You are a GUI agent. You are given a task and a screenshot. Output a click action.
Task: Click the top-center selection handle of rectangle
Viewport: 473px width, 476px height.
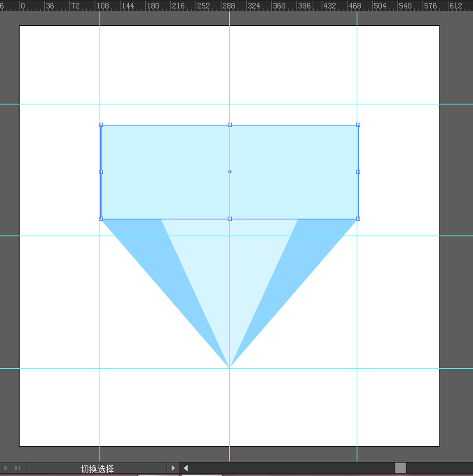[x=230, y=125]
